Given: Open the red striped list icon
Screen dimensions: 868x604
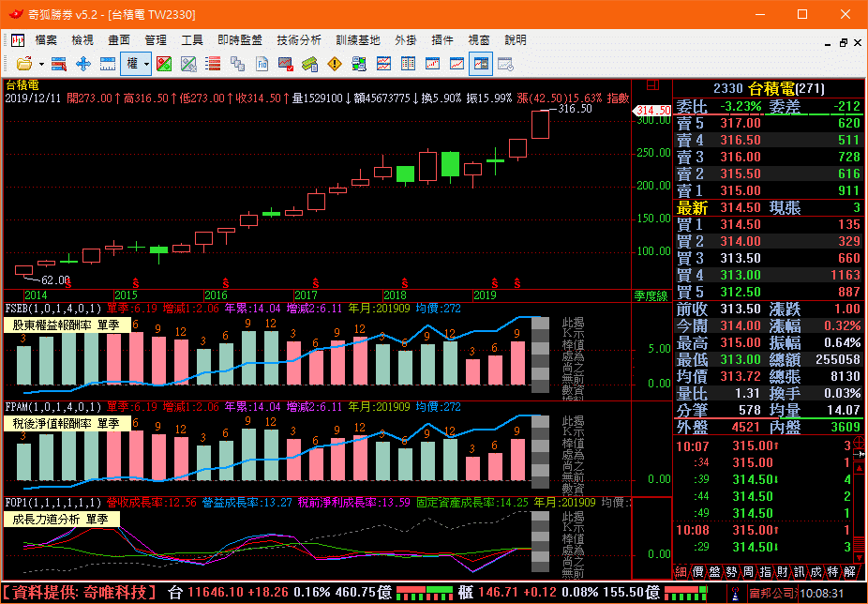Looking at the screenshot, I should point(213,64).
